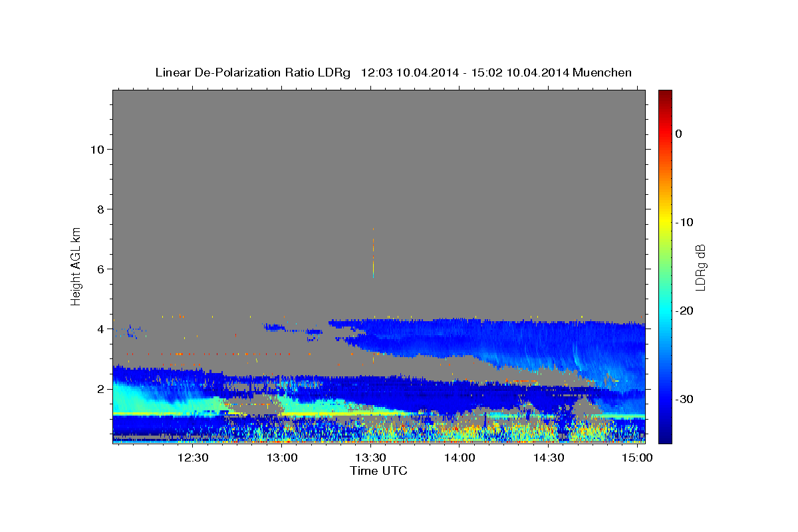
Task: Click the '4' height tick label
Action: 100,329
